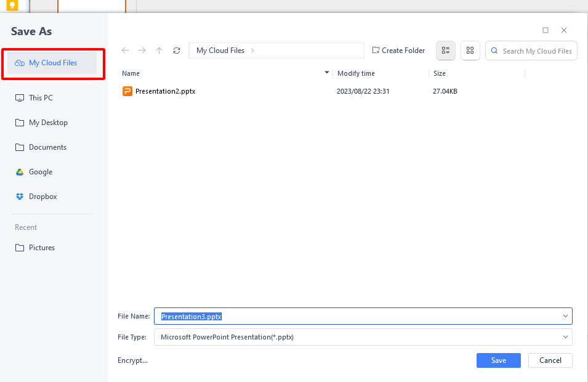The image size is (588, 382).
Task: Select My Cloud Files in sidebar
Action: pos(52,63)
